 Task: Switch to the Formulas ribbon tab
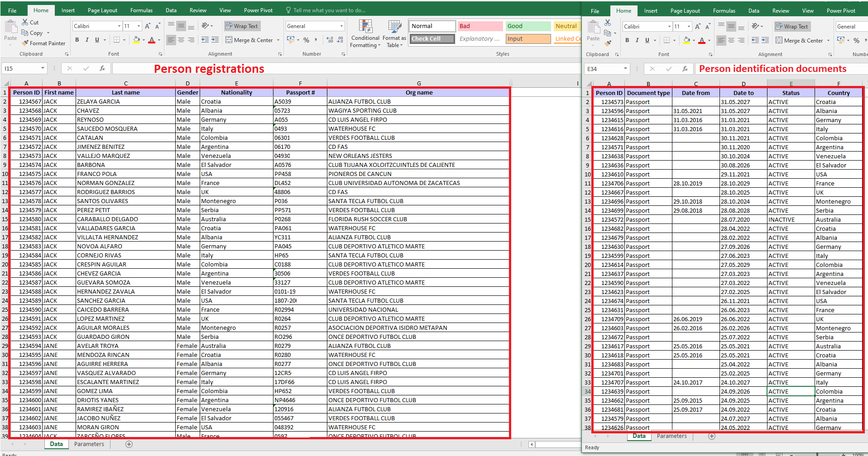tap(141, 10)
